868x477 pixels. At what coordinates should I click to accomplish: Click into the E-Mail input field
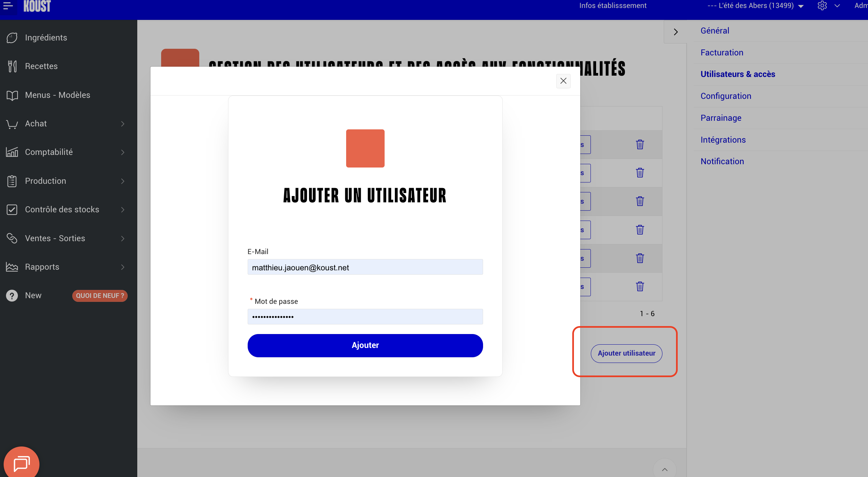click(365, 267)
